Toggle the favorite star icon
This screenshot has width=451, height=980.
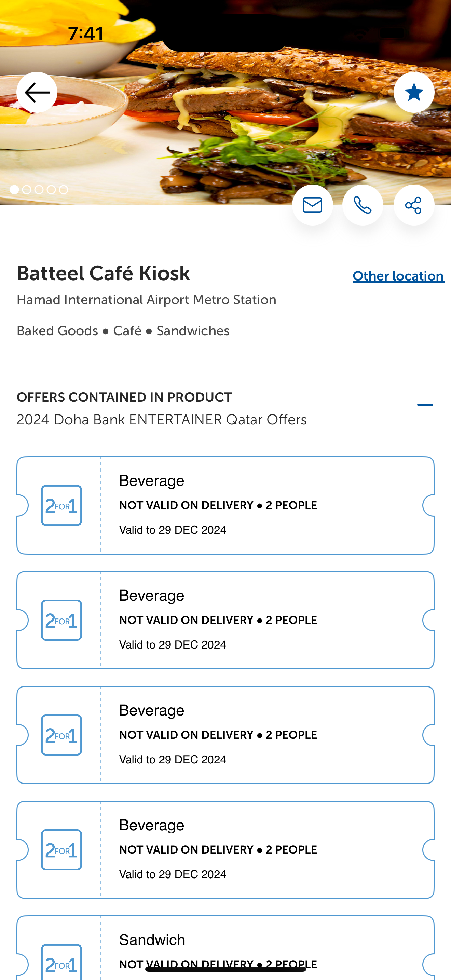[x=414, y=92]
